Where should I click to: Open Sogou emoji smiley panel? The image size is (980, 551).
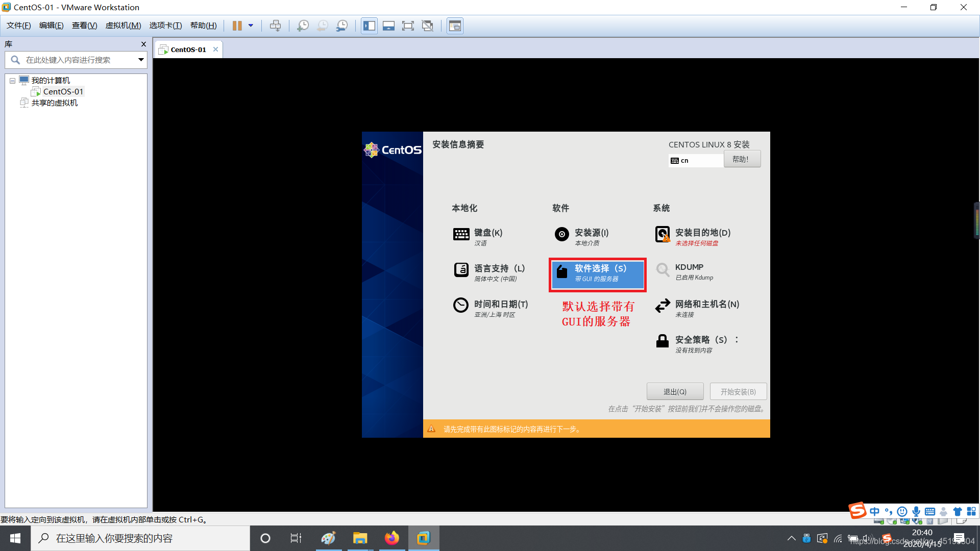point(902,511)
